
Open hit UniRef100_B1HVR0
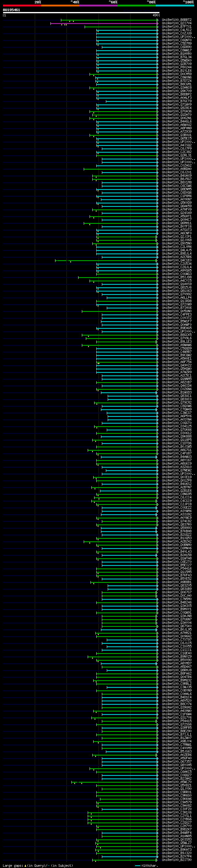point(176,54)
